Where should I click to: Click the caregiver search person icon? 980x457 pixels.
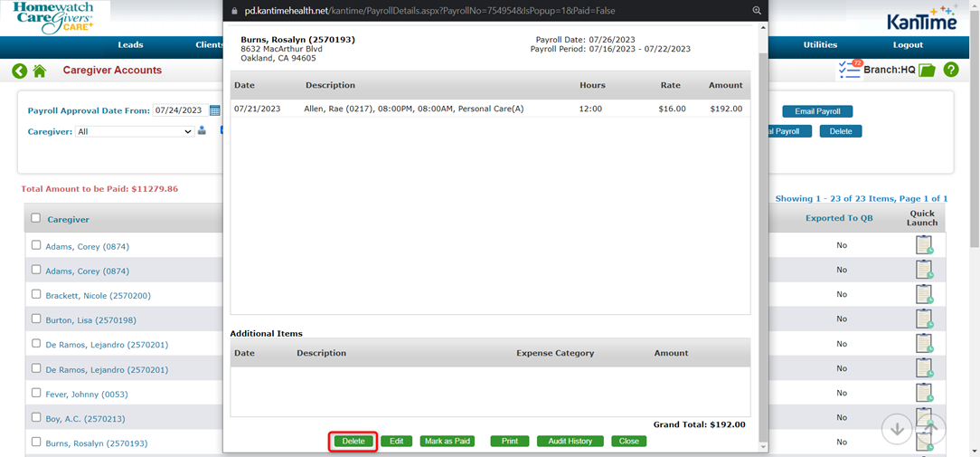[202, 131]
